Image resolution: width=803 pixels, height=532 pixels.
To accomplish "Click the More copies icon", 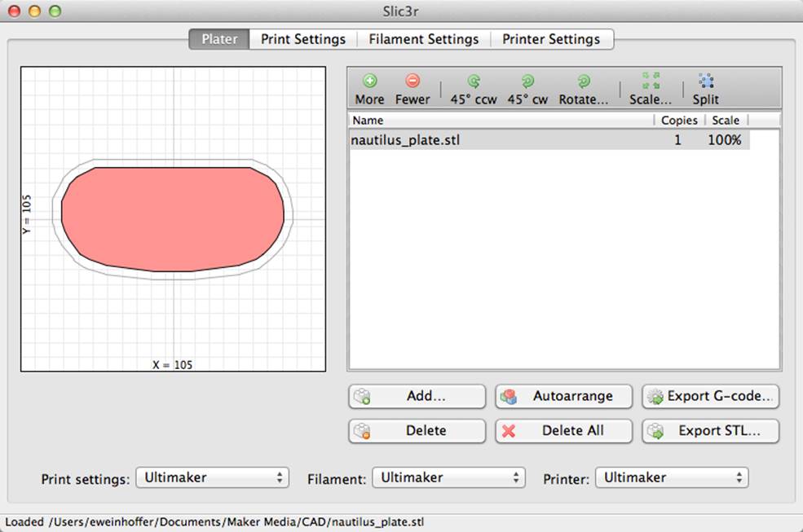I will (x=370, y=81).
